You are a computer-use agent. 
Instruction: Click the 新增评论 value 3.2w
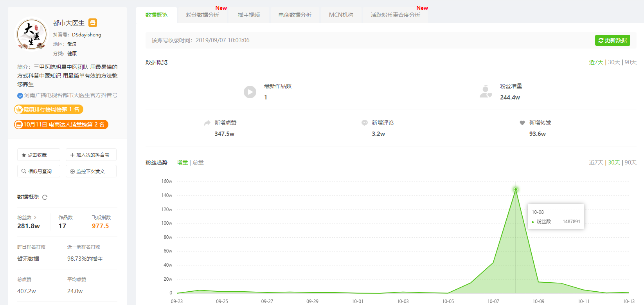pyautogui.click(x=378, y=134)
